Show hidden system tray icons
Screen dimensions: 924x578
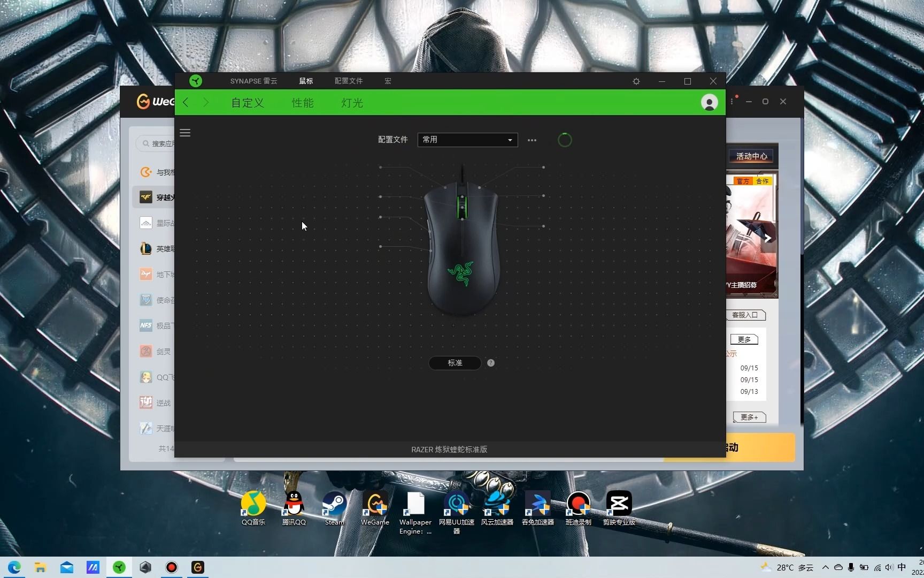tap(826, 567)
